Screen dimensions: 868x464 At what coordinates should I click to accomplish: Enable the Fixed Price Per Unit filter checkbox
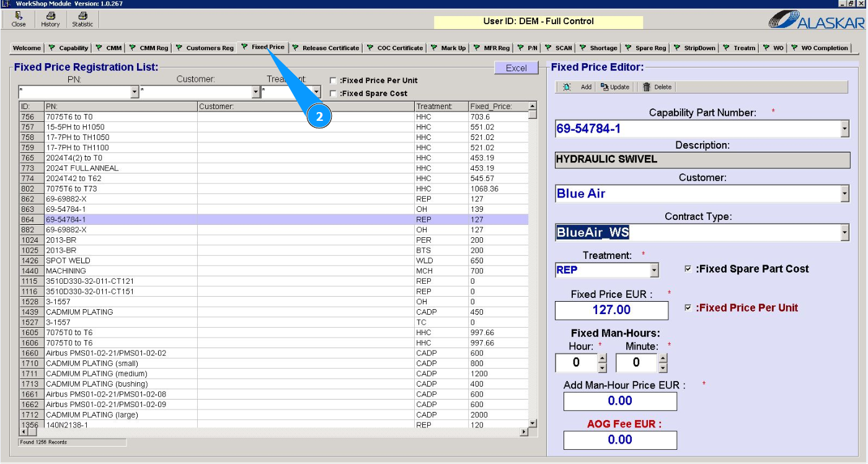(334, 81)
